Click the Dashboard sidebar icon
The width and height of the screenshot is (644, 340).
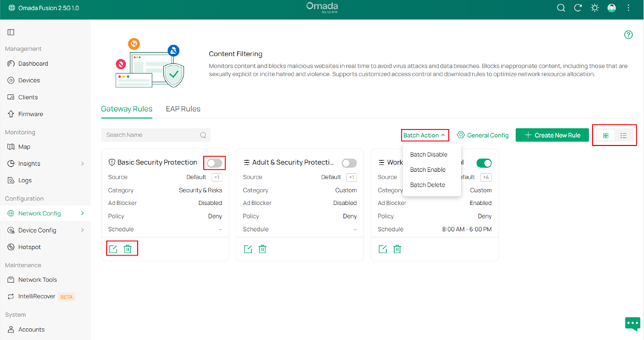tap(11, 64)
